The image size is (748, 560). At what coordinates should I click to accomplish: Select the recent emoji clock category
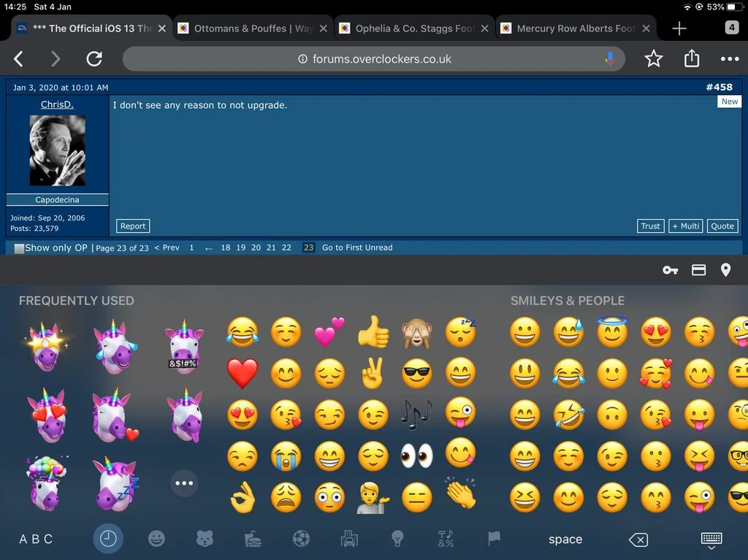[108, 539]
